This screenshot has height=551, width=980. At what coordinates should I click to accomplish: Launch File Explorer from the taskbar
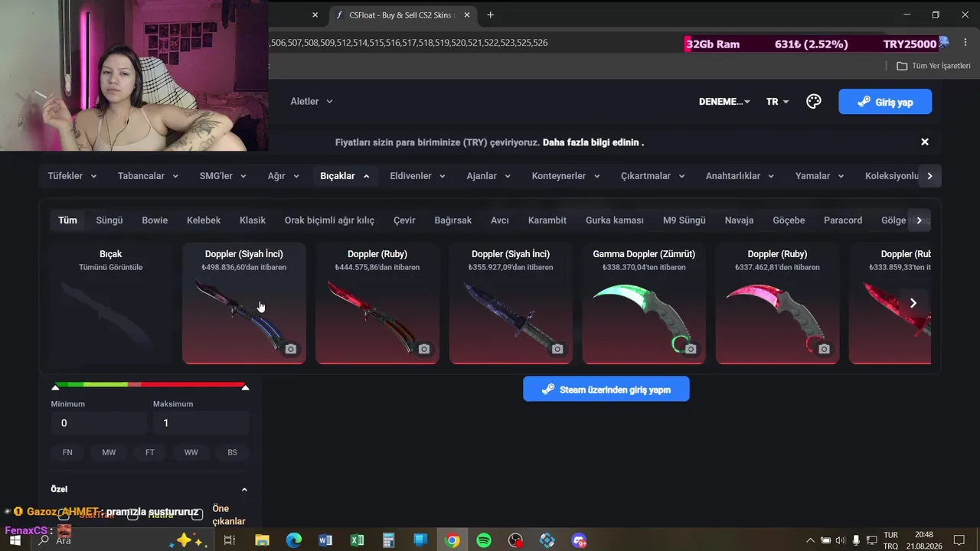[x=262, y=540]
